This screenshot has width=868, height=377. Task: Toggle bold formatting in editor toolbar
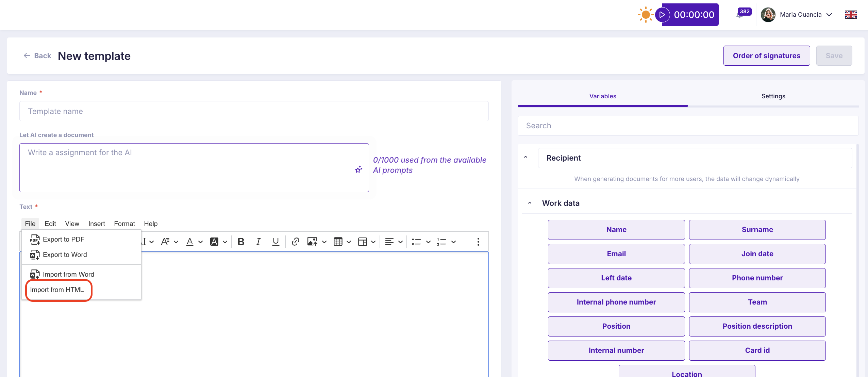pyautogui.click(x=241, y=242)
